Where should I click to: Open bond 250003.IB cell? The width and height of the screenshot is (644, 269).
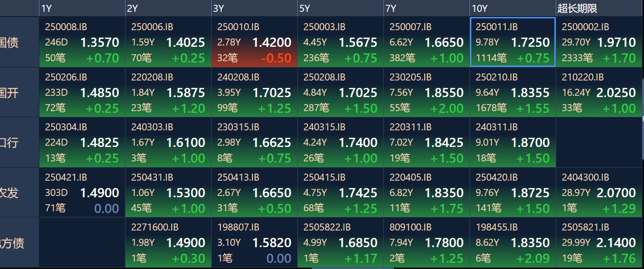click(x=341, y=42)
